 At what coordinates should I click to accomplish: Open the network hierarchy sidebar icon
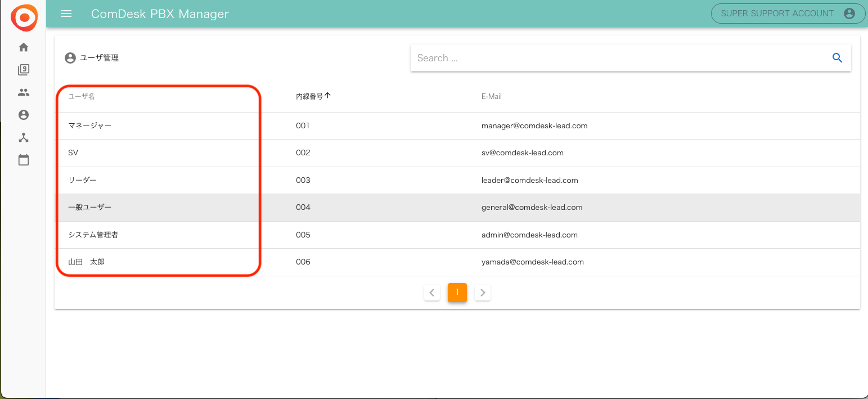24,138
